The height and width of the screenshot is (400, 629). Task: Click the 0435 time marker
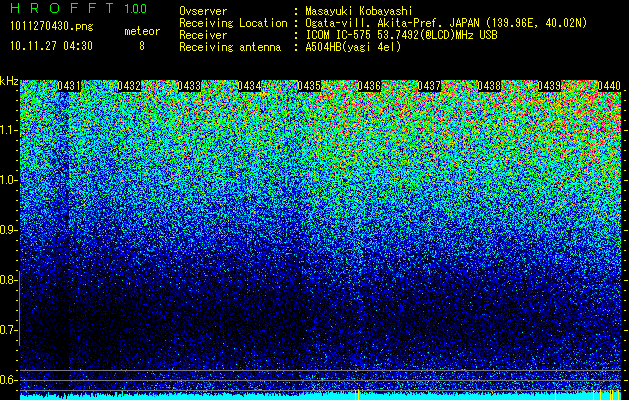pos(309,86)
